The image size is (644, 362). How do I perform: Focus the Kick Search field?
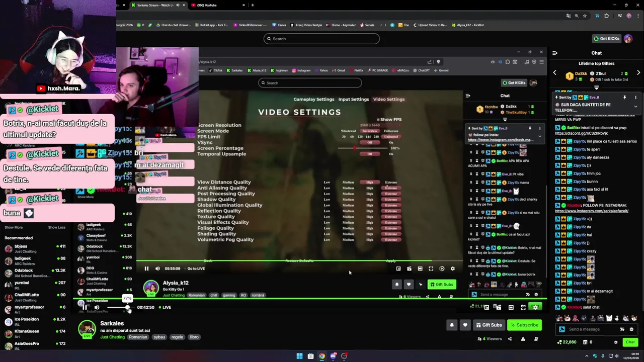click(321, 39)
